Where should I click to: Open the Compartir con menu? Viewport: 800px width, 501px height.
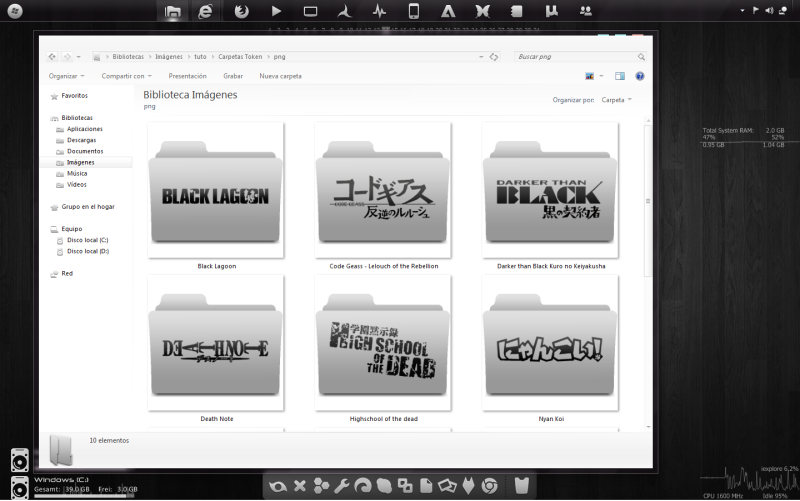(127, 76)
